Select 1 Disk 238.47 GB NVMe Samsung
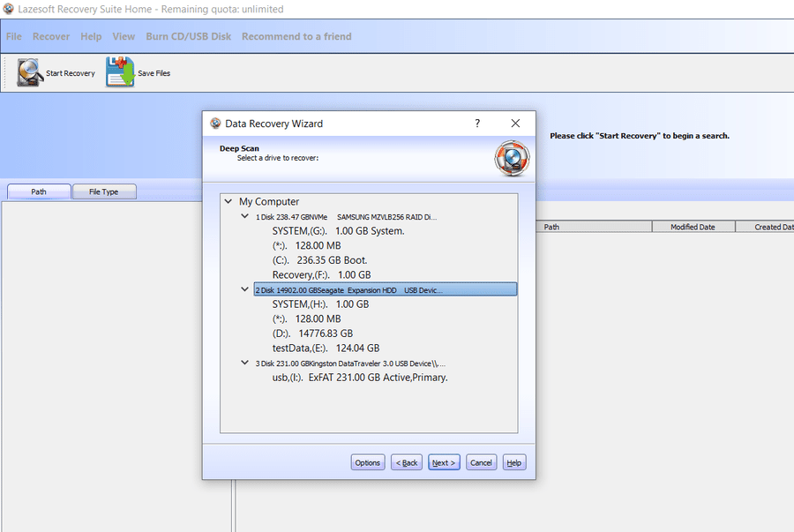 tap(346, 217)
